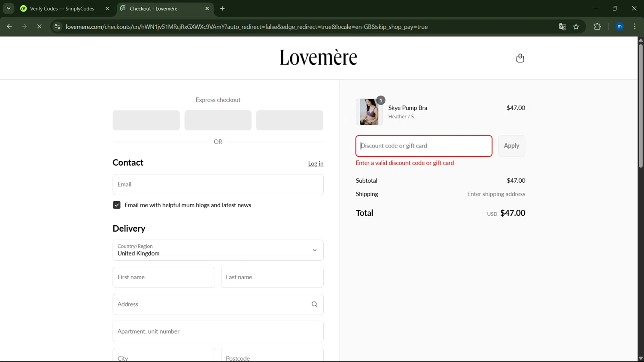Open the tab search dropdown arrow
The width and height of the screenshot is (644, 362).
click(9, 9)
